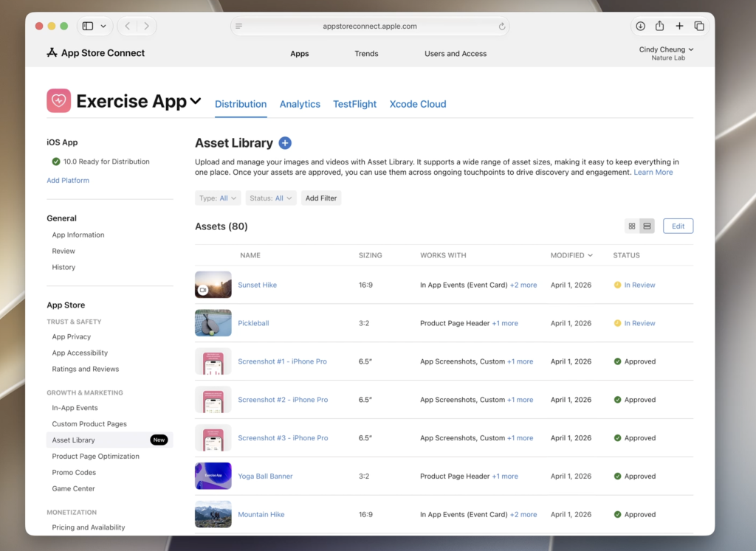The image size is (756, 551).
Task: Switch to the Xcode Cloud tab
Action: coord(418,104)
